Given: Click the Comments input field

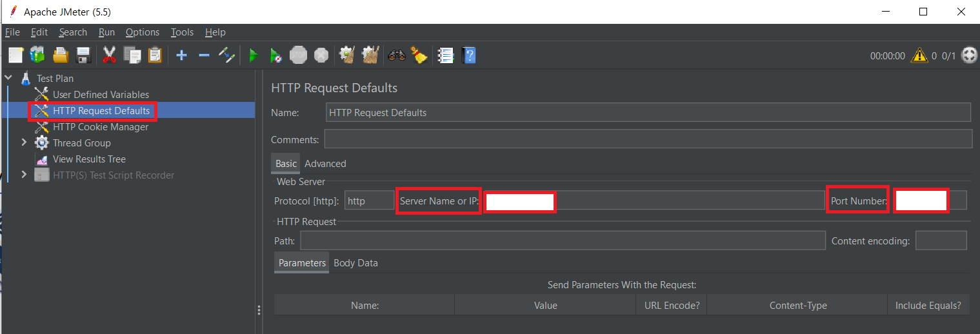Looking at the screenshot, I should point(648,139).
